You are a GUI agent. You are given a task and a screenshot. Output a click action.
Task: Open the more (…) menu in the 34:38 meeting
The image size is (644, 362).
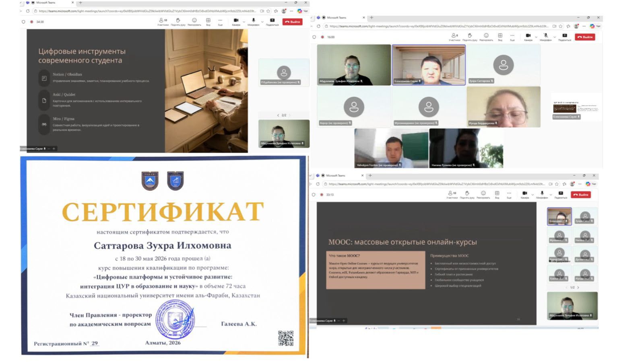tap(220, 22)
